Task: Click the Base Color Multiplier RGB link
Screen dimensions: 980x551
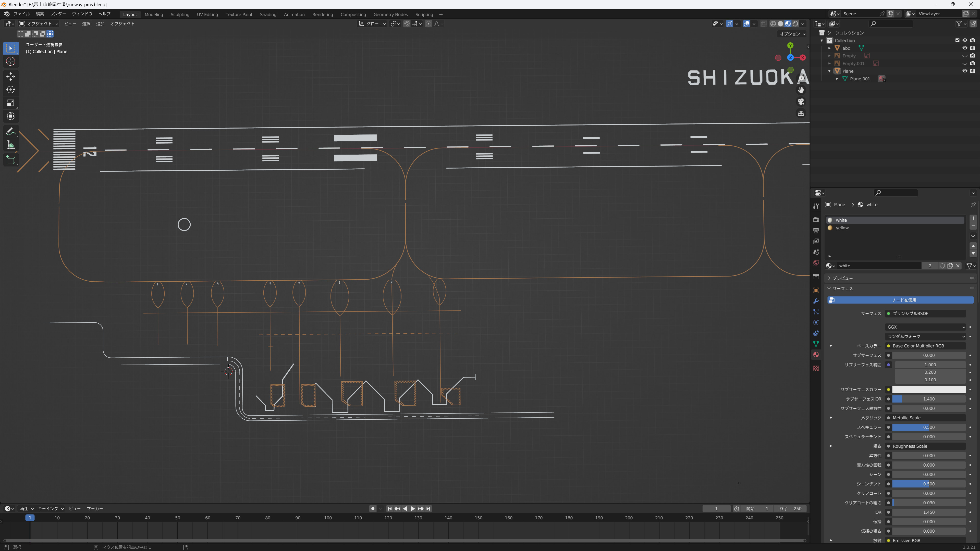Action: pos(925,346)
